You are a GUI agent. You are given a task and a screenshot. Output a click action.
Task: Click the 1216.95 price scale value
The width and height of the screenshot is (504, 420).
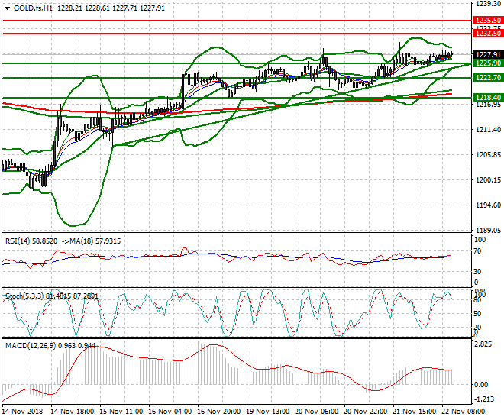point(488,105)
